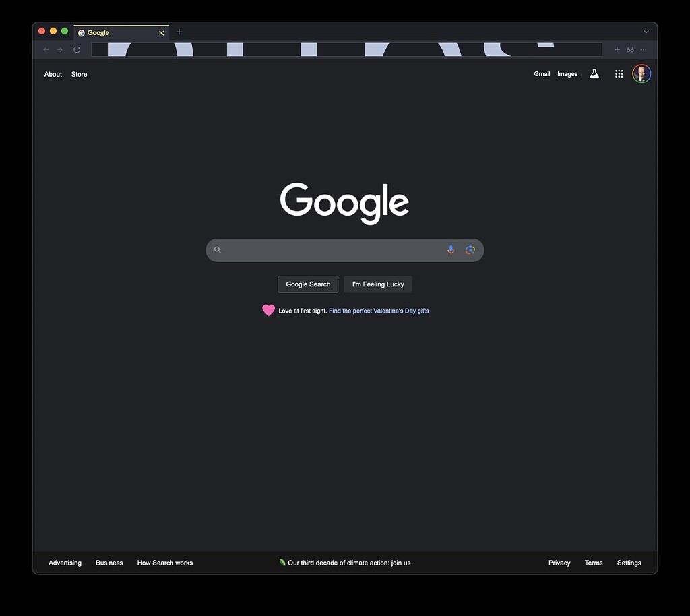Click the magnifying glass in the search bar
This screenshot has height=616, width=690.
[218, 250]
